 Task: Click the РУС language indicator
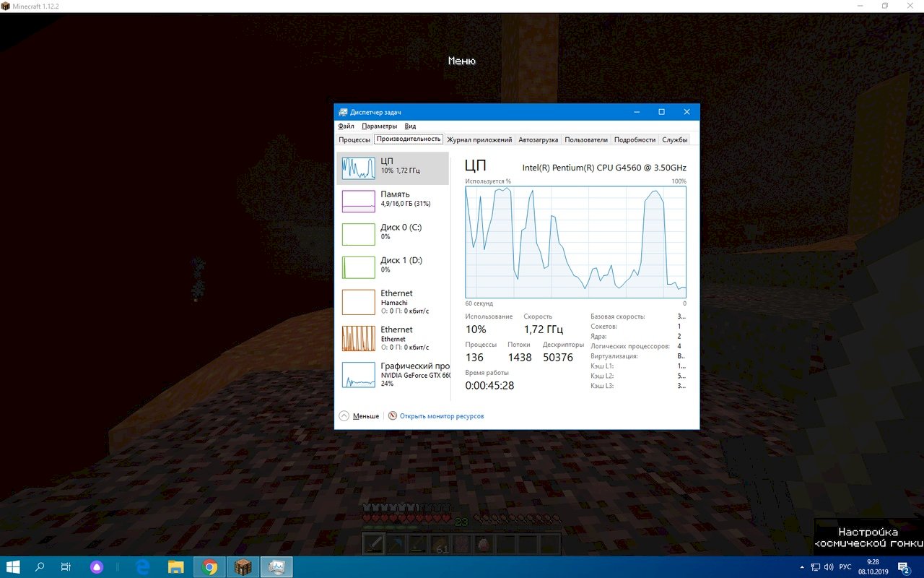tap(845, 567)
